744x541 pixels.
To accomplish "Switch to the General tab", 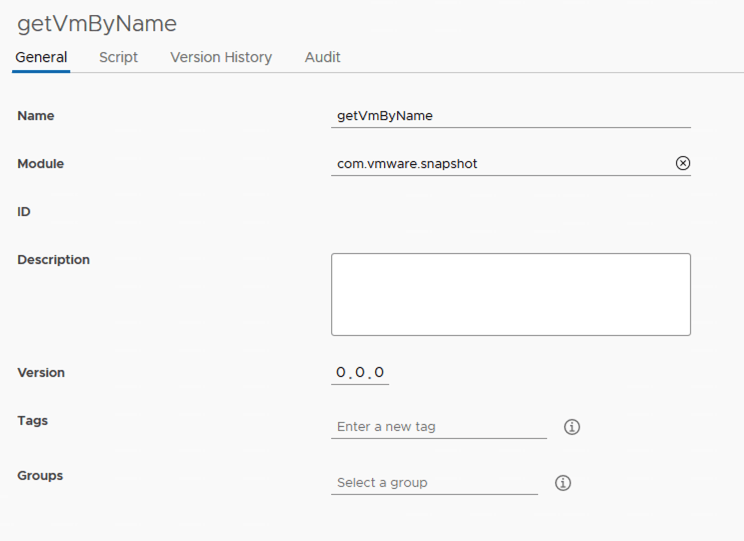I will pyautogui.click(x=41, y=57).
